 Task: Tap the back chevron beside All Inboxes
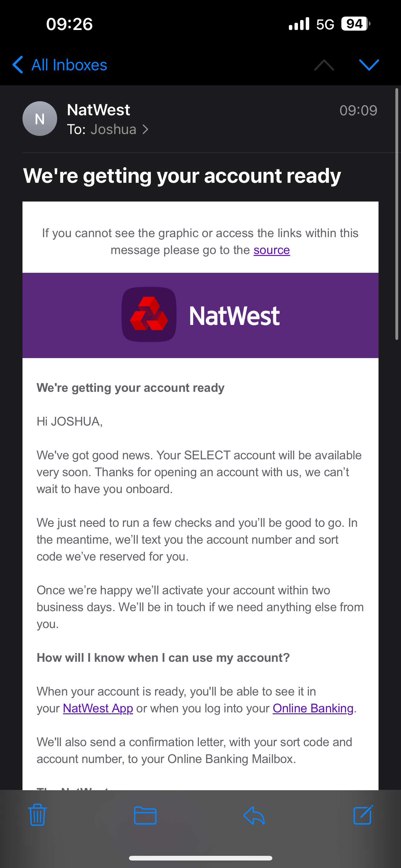click(17, 65)
